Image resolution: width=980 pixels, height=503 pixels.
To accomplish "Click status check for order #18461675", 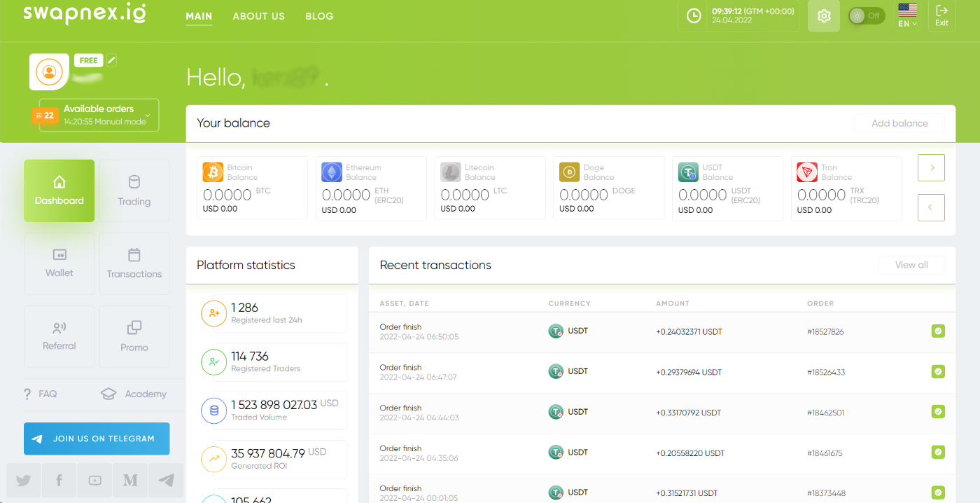I will click(x=938, y=453).
